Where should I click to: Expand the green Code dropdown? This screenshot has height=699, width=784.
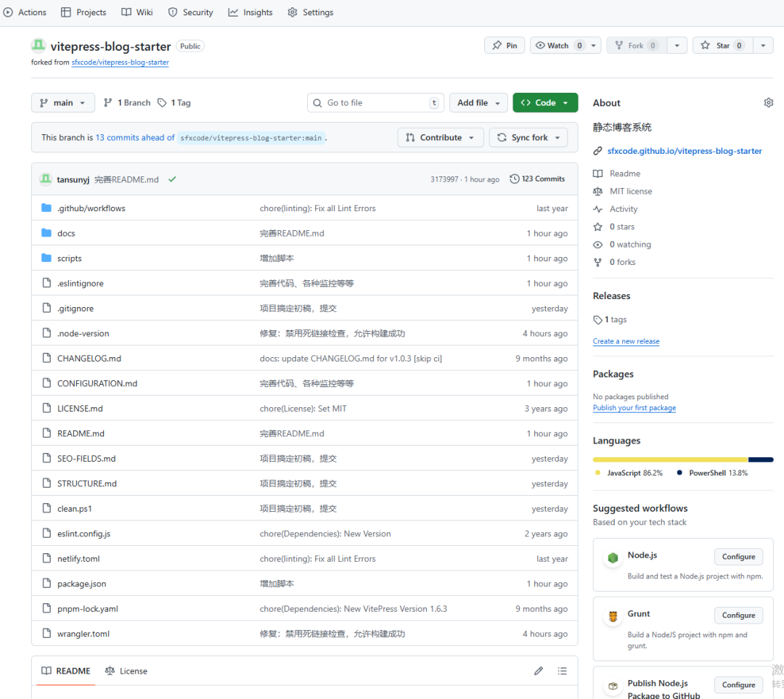[x=545, y=103]
